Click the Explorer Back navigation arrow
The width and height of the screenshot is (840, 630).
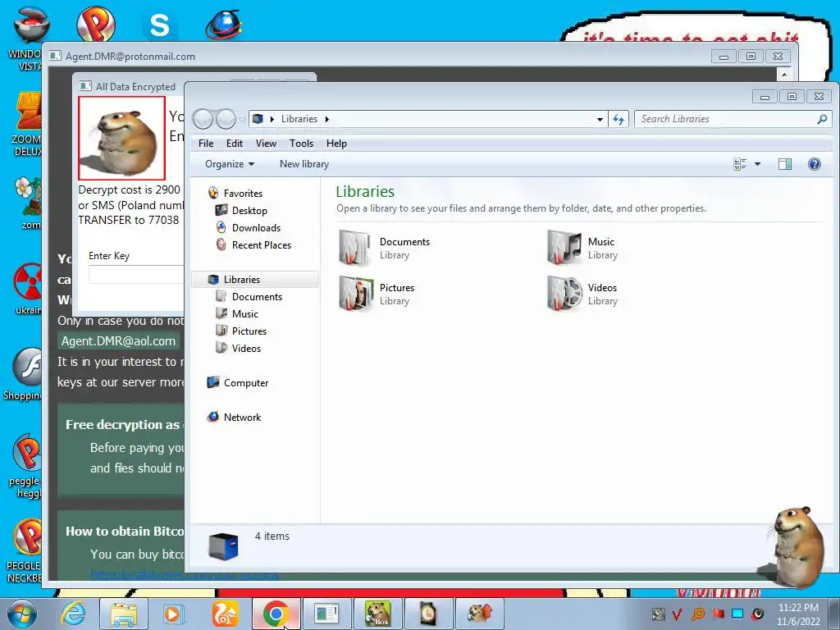pos(203,119)
